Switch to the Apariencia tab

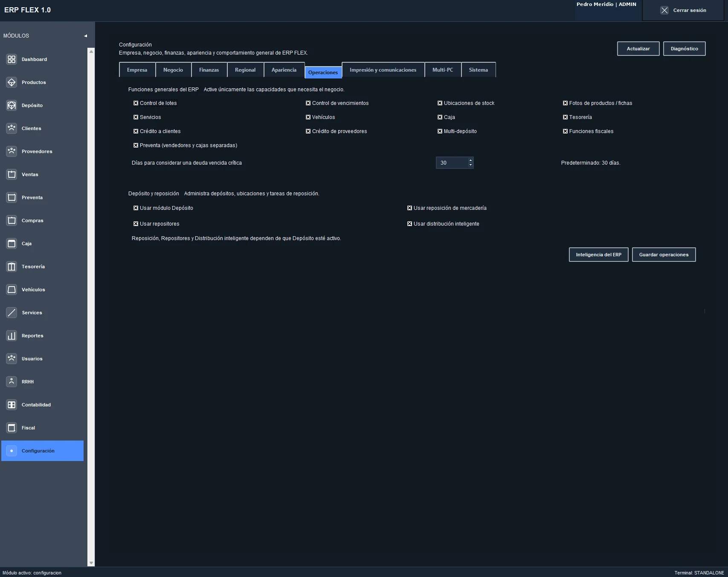point(284,70)
